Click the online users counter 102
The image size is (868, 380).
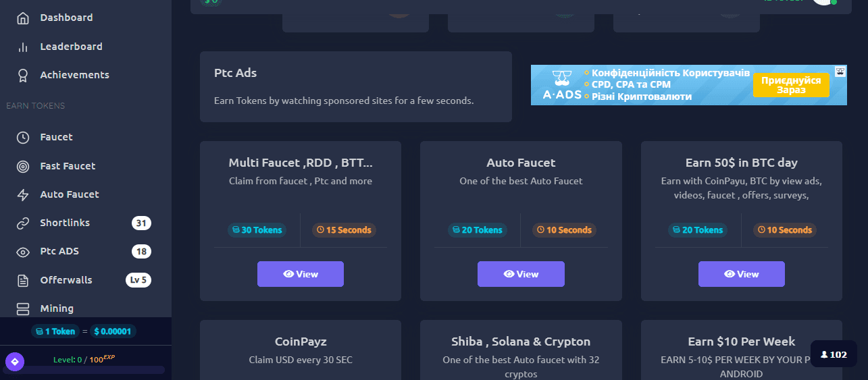tap(834, 354)
